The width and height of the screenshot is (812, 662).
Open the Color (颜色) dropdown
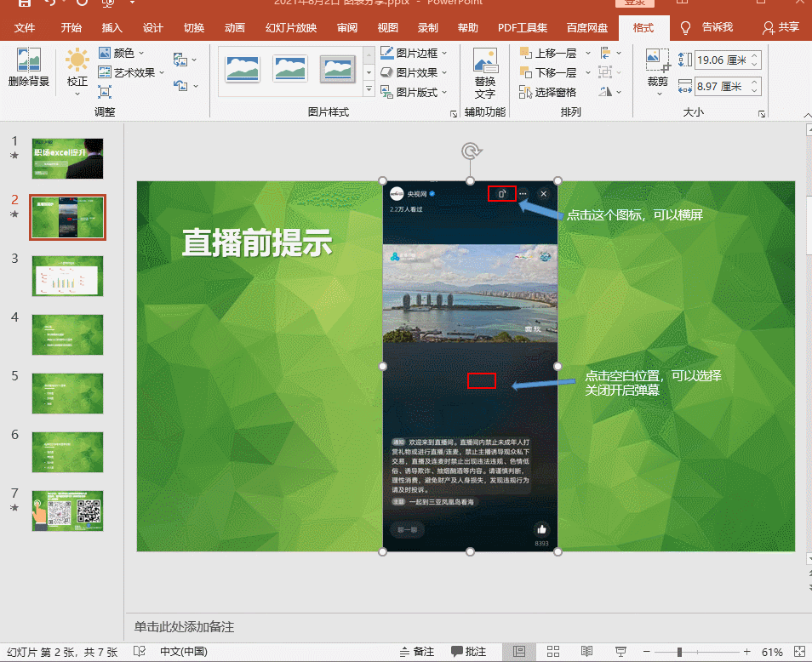tap(124, 52)
